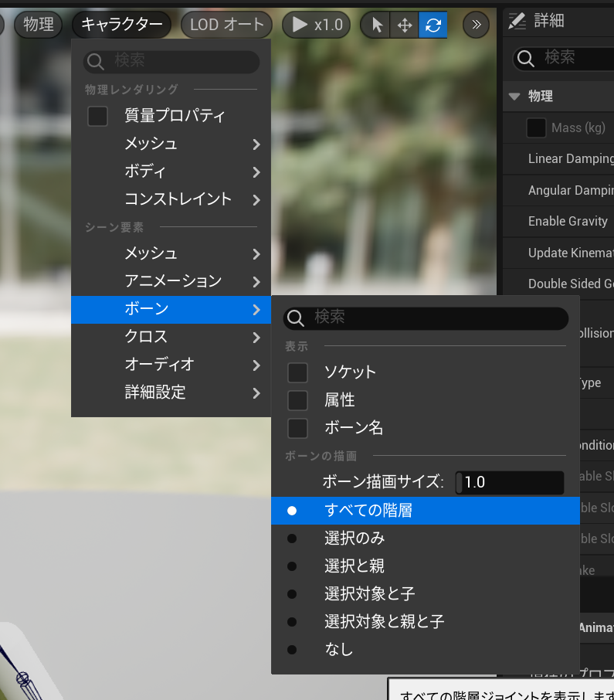Click the x1.0 playback speed label
This screenshot has width=614, height=700.
(328, 25)
